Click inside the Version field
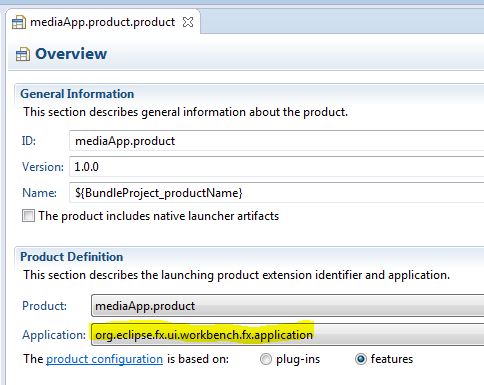 pyautogui.click(x=276, y=167)
